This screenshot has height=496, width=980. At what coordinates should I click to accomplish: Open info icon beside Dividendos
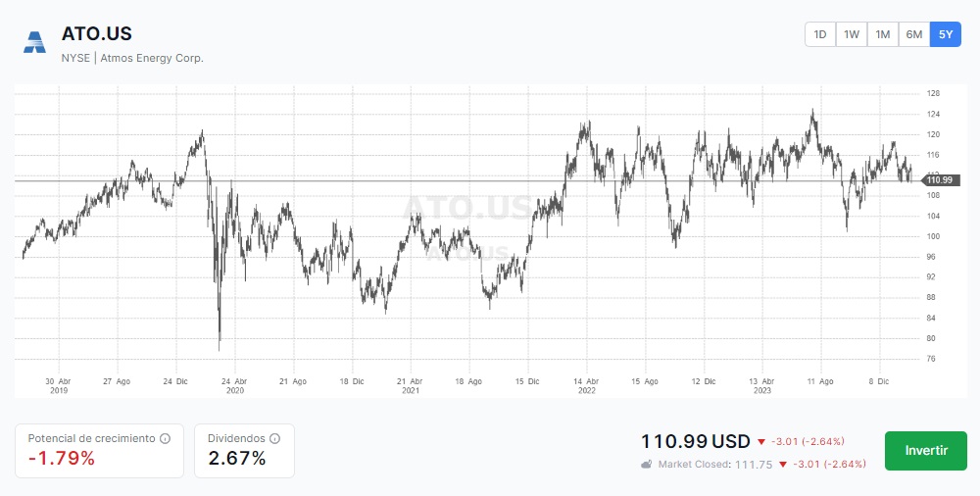[x=275, y=439]
